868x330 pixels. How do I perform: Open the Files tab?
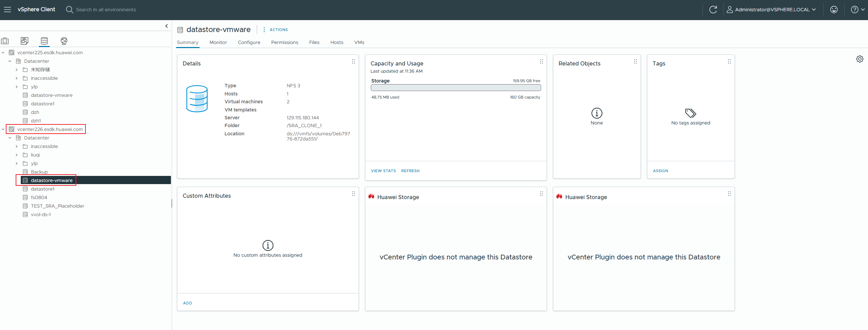pyautogui.click(x=314, y=42)
